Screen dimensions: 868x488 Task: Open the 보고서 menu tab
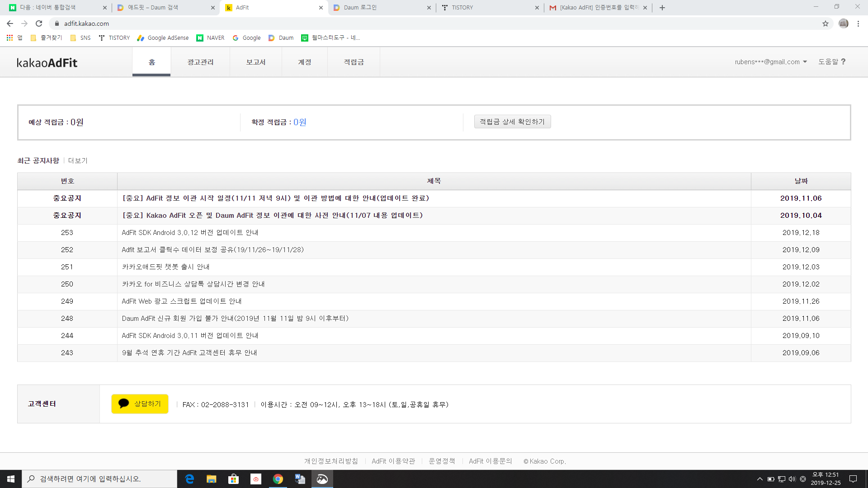tap(255, 62)
